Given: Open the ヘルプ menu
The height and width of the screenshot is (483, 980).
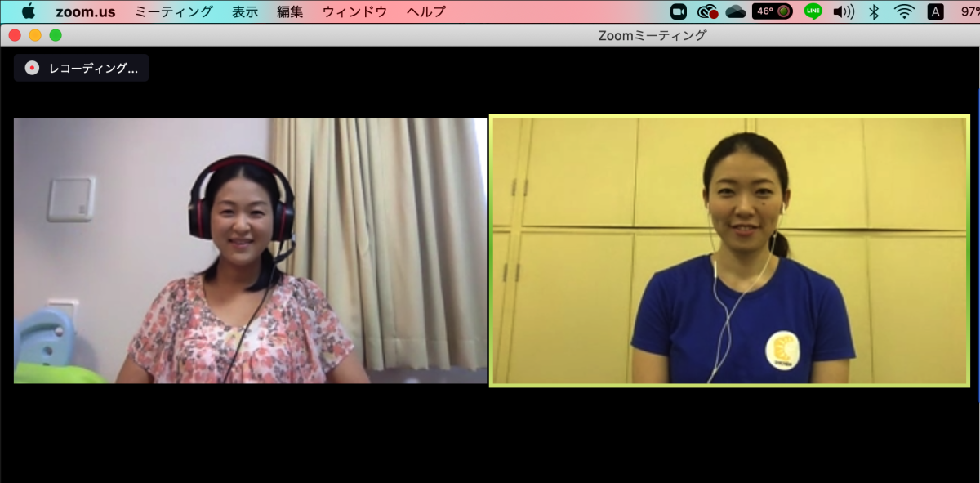Looking at the screenshot, I should pos(426,11).
